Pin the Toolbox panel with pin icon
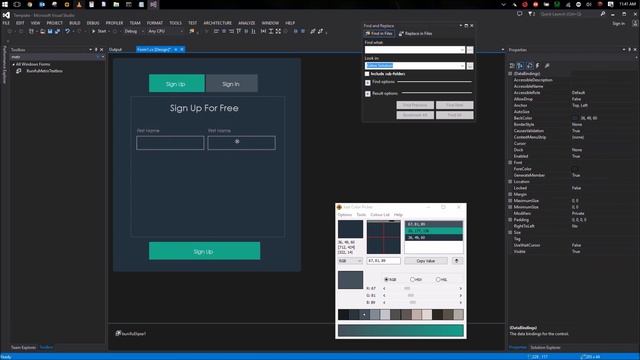Image resolution: width=640 pixels, height=360 pixels. pos(96,49)
